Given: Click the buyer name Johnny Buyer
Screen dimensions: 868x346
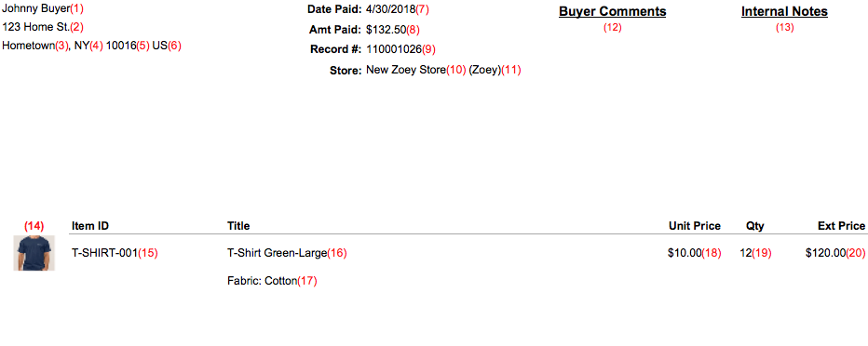Looking at the screenshot, I should tap(36, 9).
